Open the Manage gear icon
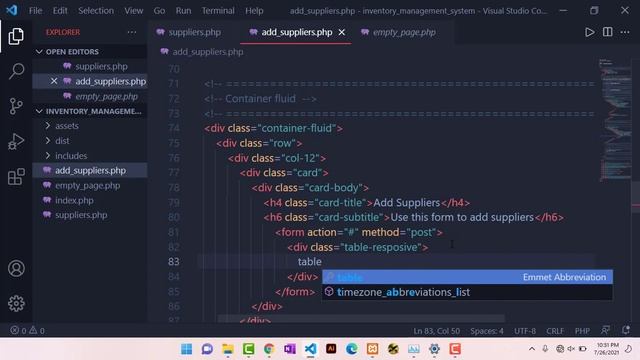Screen dimensions: 640x360 [16, 303]
